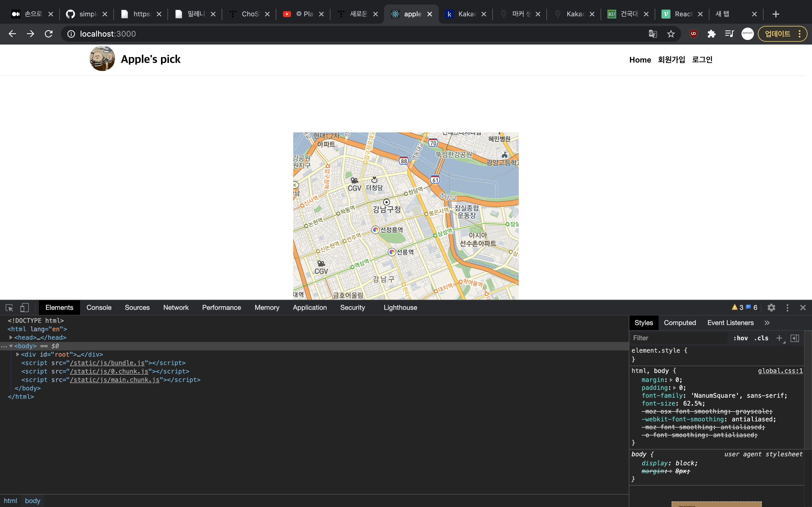Click the 회원가입 navigation link

[x=671, y=60]
